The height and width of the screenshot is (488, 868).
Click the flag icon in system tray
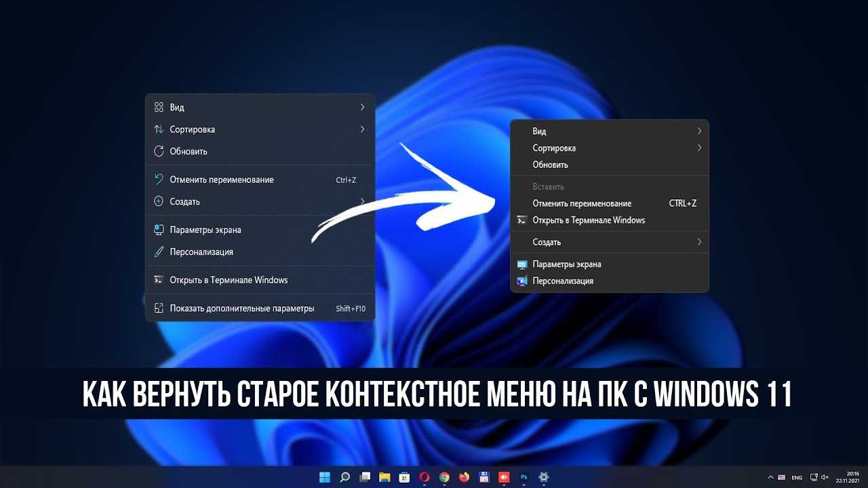coord(782,477)
